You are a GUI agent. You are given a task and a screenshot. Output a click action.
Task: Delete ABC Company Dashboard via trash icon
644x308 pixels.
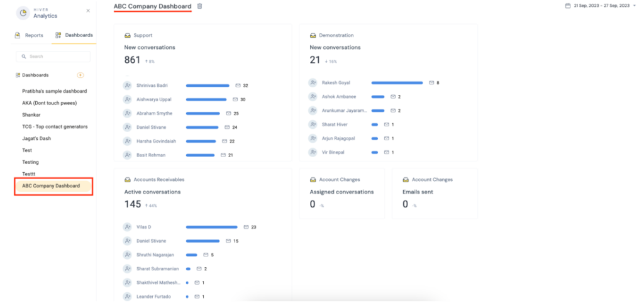coord(200,6)
